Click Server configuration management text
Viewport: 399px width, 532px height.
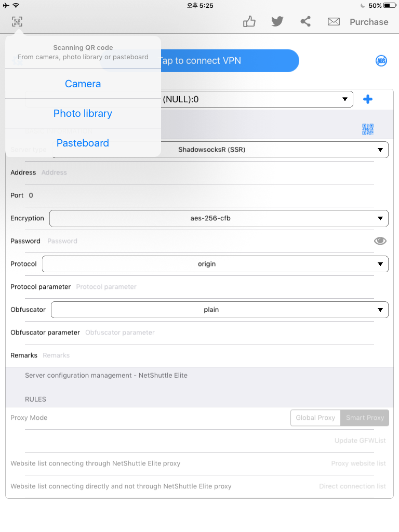click(106, 375)
